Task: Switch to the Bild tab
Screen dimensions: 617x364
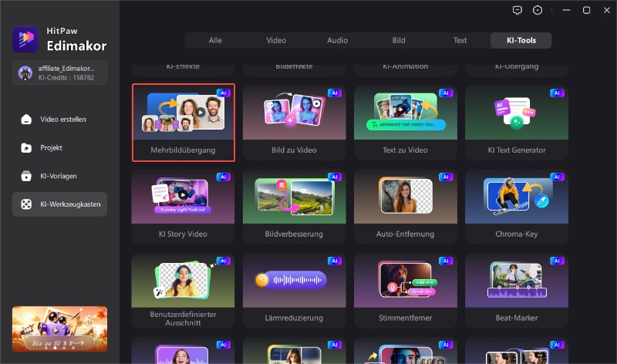Action: [x=399, y=40]
